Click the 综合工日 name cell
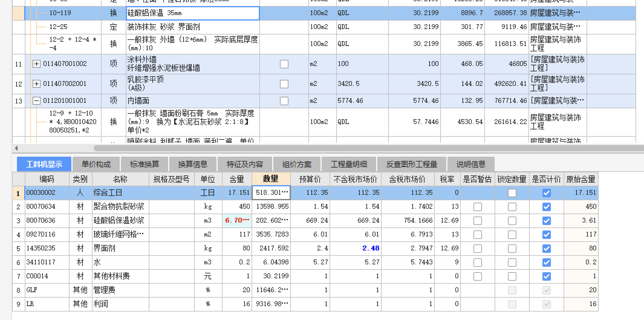This screenshot has height=320, width=644. pyautogui.click(x=120, y=193)
